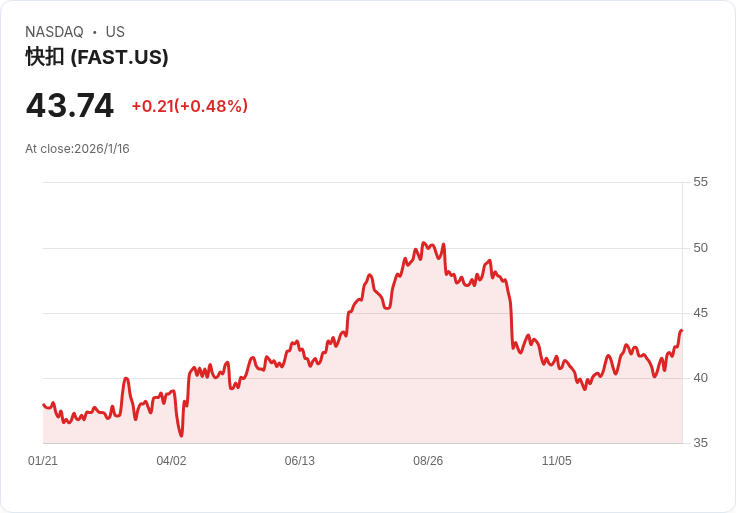
Task: Click the 01/21 date on the x-axis
Action: [x=43, y=461]
